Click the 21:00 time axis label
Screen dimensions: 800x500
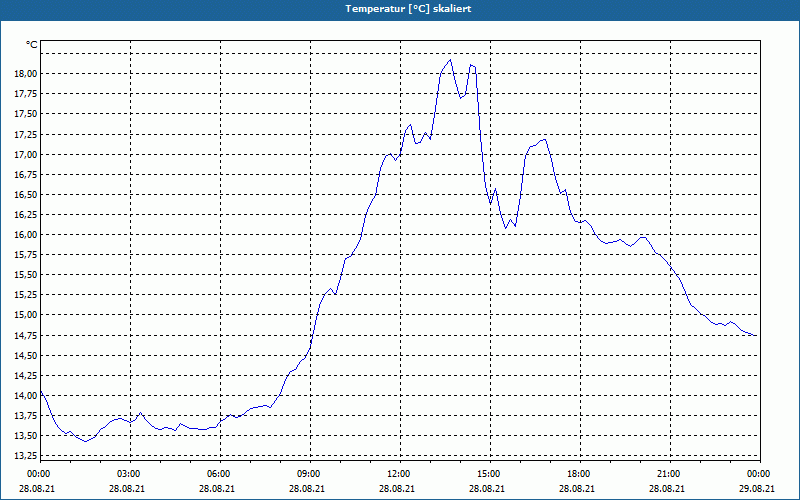point(670,474)
